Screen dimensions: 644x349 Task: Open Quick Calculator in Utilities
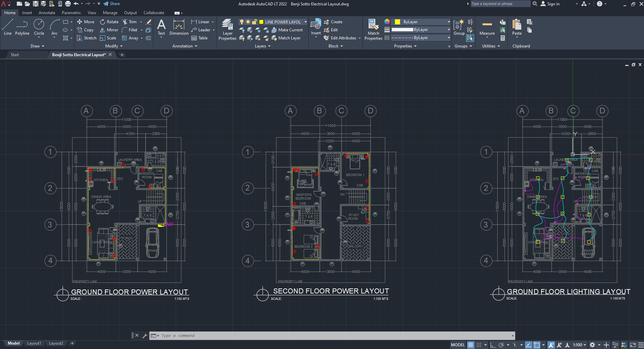[503, 38]
